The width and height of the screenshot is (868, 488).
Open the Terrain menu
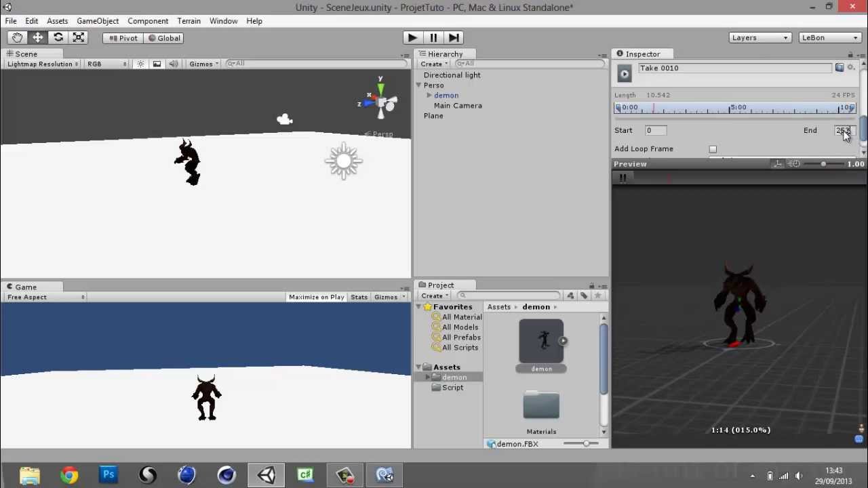coord(189,21)
